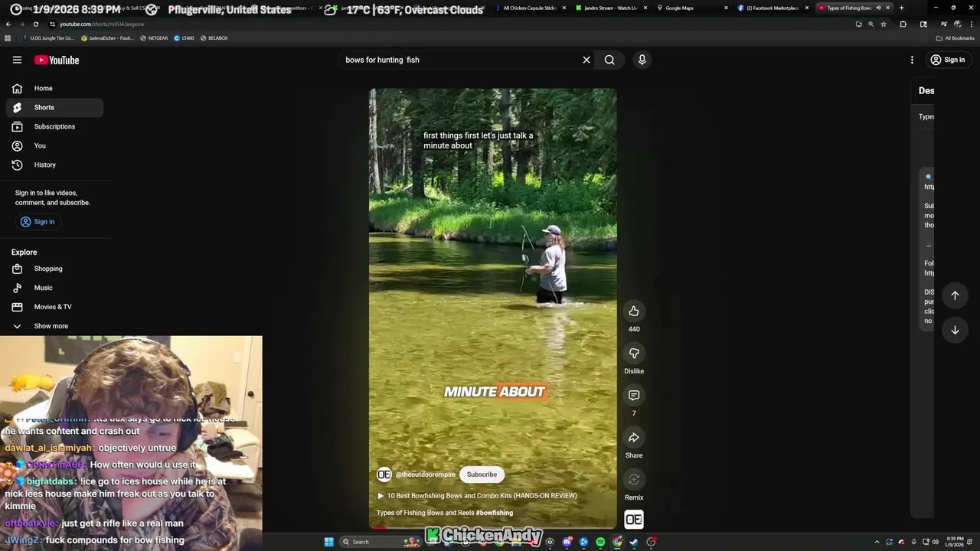Open the taskbar clock and date
The width and height of the screenshot is (980, 551).
pos(955,542)
